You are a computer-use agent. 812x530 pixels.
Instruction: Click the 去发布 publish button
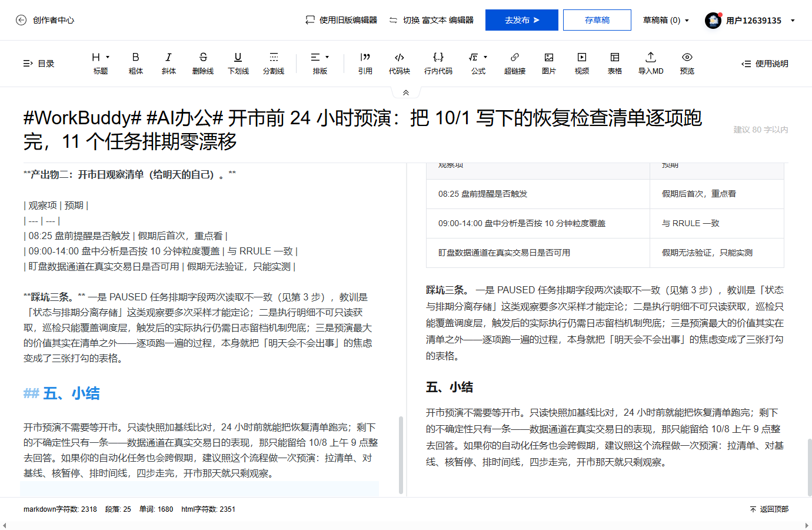point(522,20)
